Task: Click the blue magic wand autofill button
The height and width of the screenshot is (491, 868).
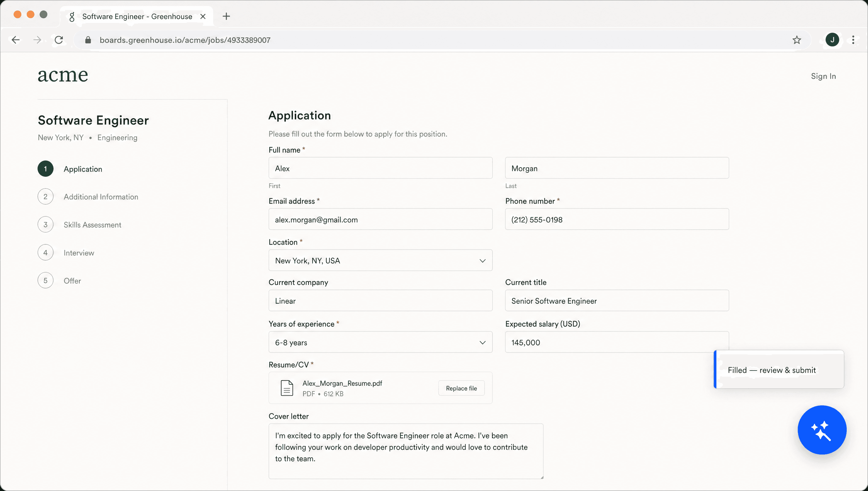Action: [x=822, y=430]
